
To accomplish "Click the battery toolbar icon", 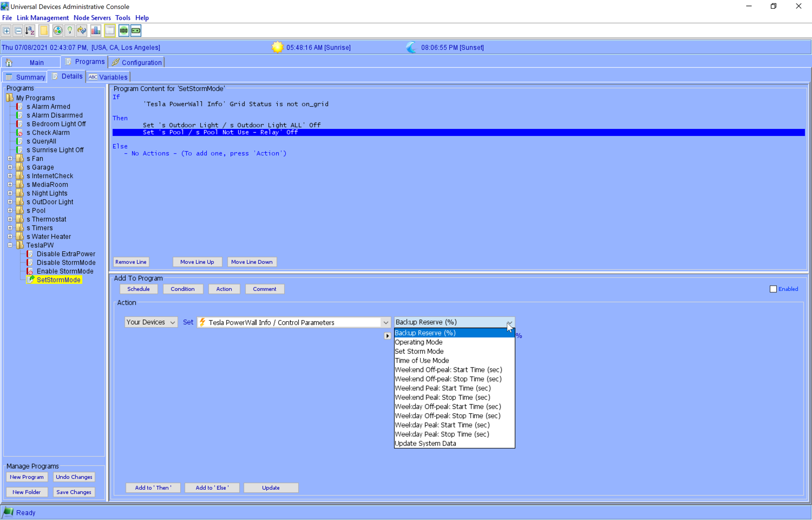I will (136, 31).
